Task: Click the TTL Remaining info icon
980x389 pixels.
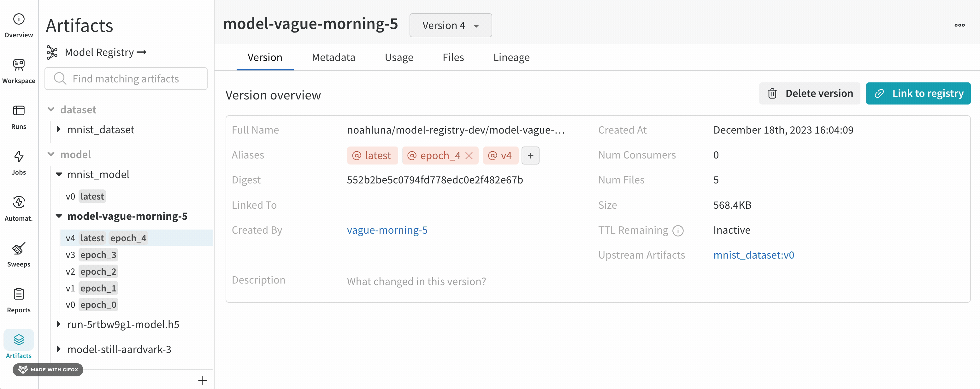Action: point(677,231)
